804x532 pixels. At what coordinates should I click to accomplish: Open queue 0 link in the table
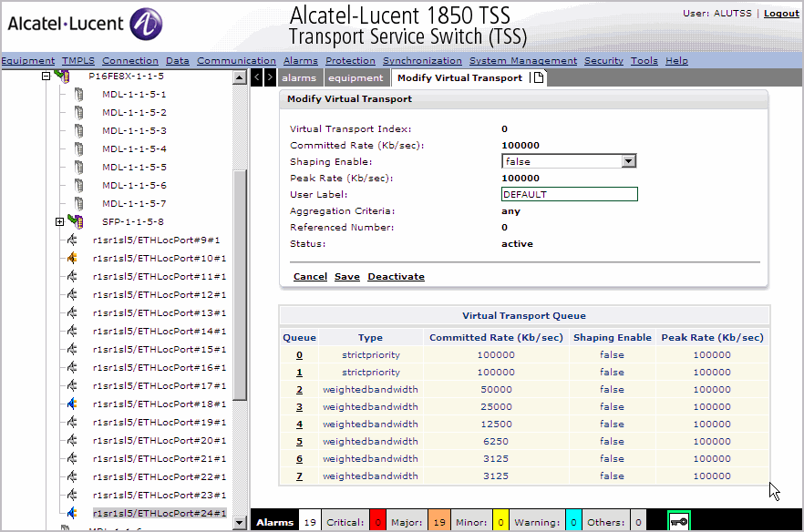(x=299, y=354)
